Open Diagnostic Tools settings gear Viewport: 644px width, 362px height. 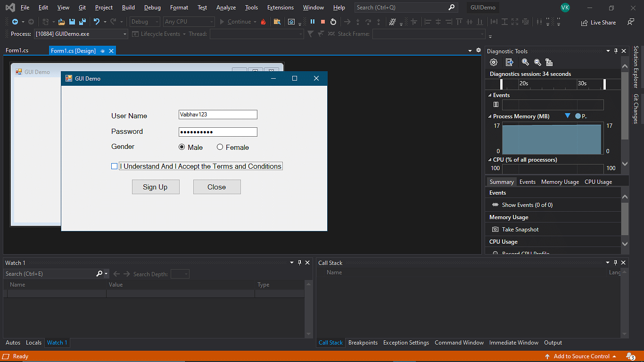coord(494,62)
